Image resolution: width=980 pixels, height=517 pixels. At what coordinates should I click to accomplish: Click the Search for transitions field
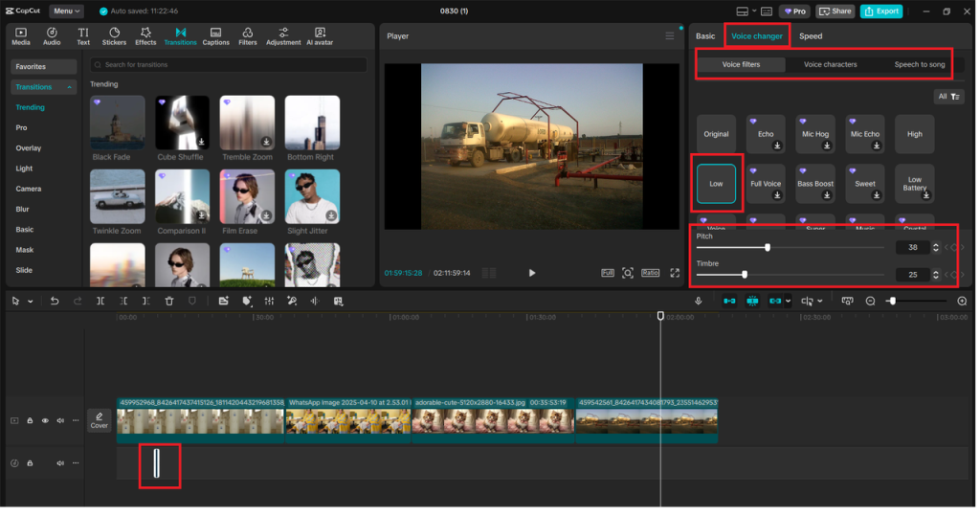229,65
